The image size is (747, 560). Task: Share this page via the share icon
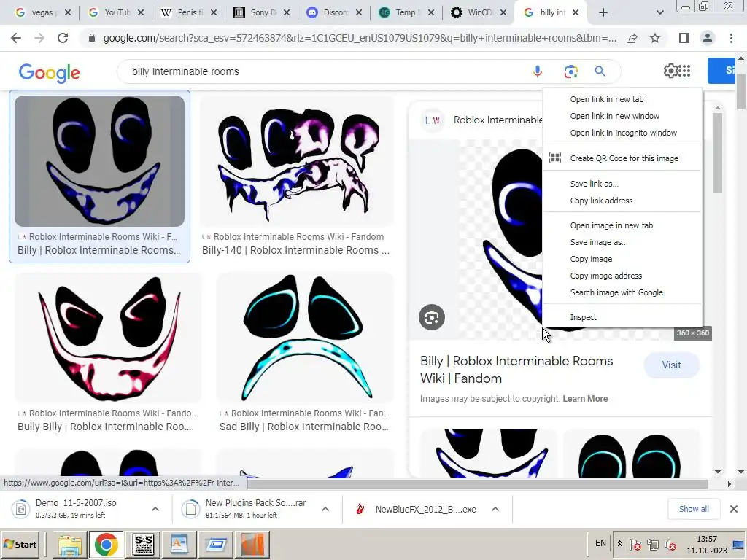tap(632, 38)
